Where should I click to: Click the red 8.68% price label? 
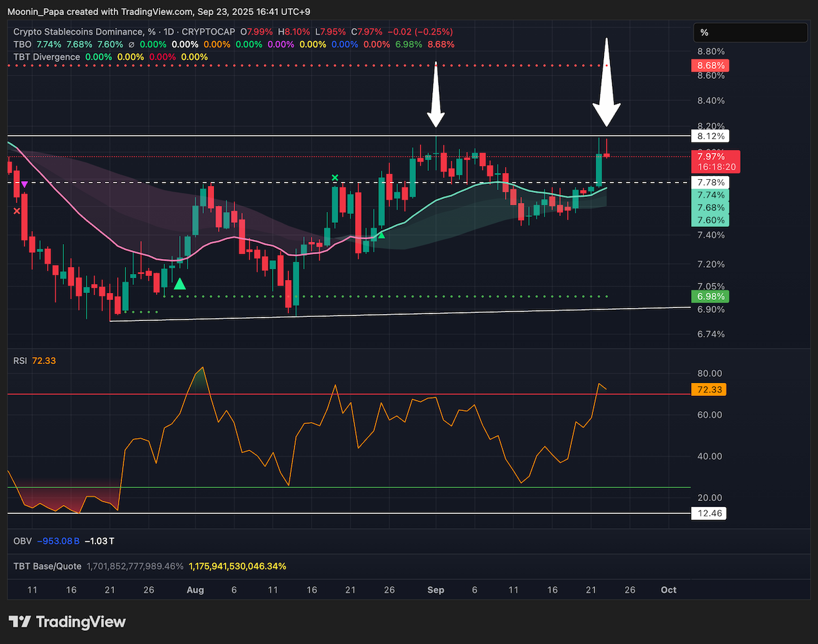coord(709,65)
